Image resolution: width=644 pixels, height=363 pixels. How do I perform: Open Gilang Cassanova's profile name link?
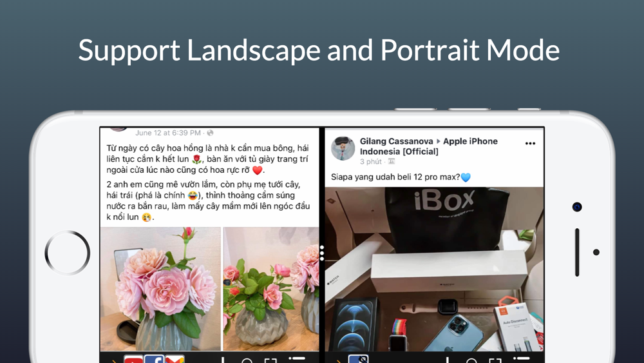pyautogui.click(x=396, y=141)
